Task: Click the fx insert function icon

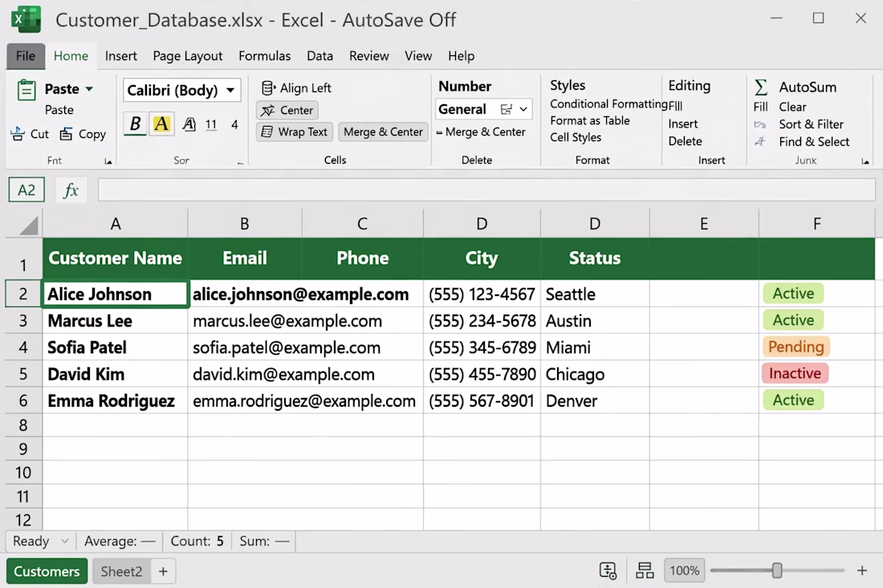Action: pos(71,190)
